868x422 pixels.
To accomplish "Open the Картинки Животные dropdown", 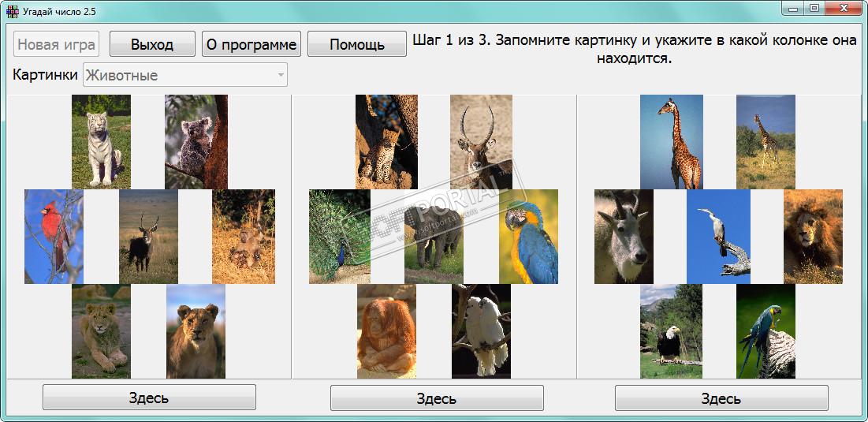I will click(185, 75).
